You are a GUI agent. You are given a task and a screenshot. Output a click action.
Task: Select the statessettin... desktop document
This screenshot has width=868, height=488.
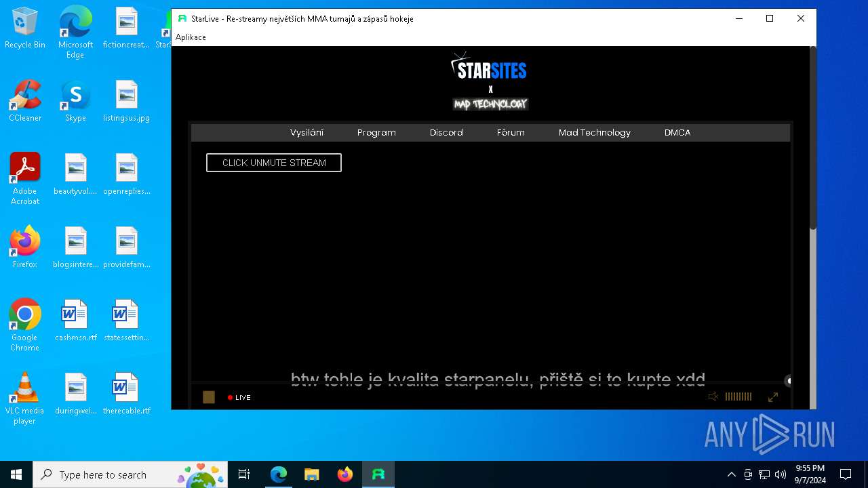click(126, 321)
